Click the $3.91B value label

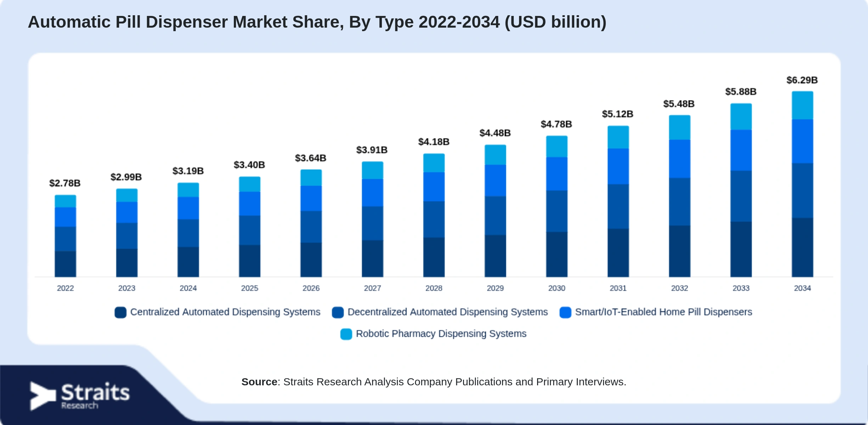[x=372, y=150]
